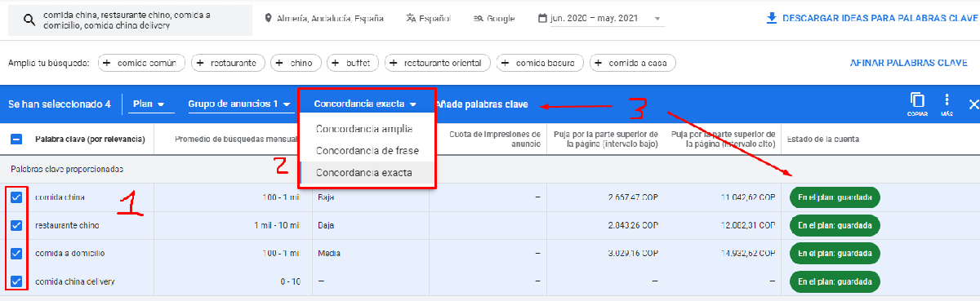The image size is (980, 301).
Task: Click the 'Se han seleccionado 4' label
Action: point(59,104)
